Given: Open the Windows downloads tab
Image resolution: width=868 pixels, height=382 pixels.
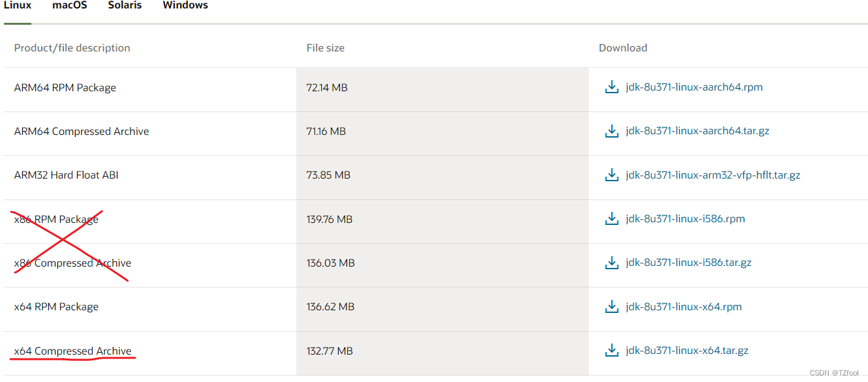Looking at the screenshot, I should tap(185, 5).
